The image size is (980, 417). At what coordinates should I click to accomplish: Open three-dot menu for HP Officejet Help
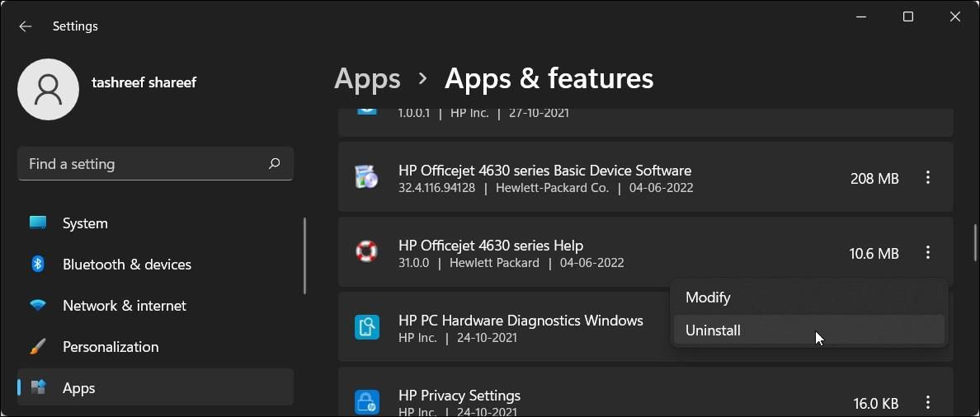[x=928, y=253]
